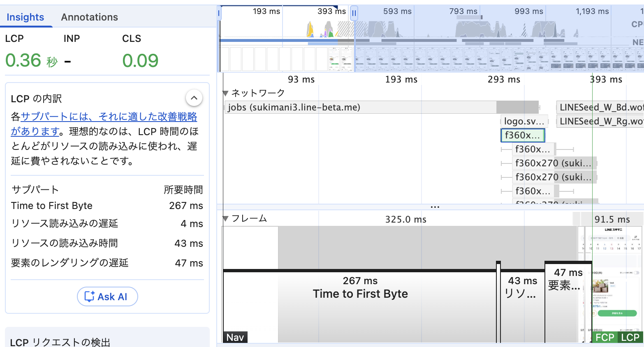
Task: Click the overview left range handle
Action: [x=219, y=13]
